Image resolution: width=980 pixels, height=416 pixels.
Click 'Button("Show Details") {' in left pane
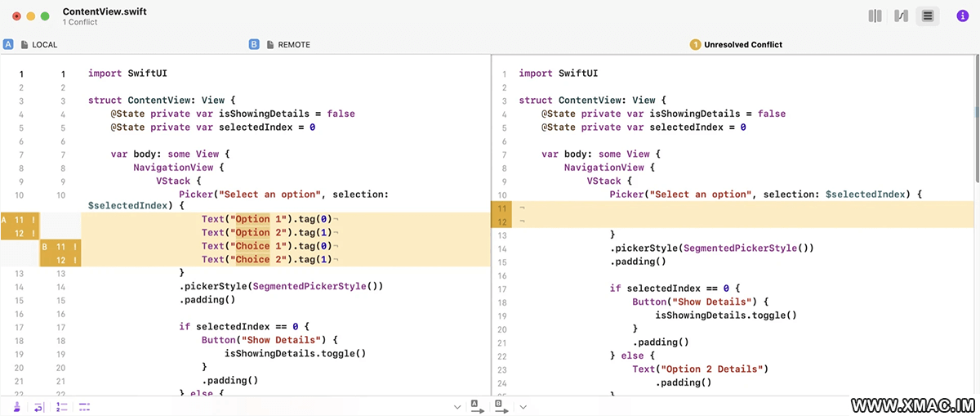(269, 340)
